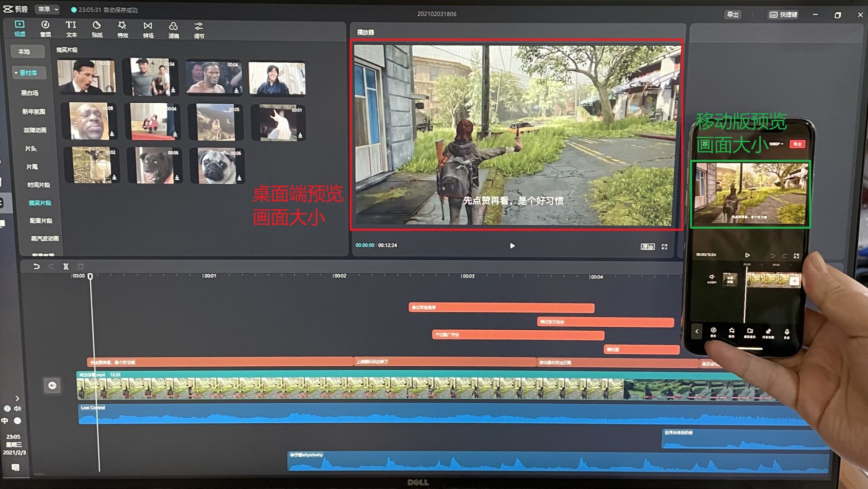The image size is (868, 489).
Task: Click the 导出 export button
Action: tap(732, 14)
